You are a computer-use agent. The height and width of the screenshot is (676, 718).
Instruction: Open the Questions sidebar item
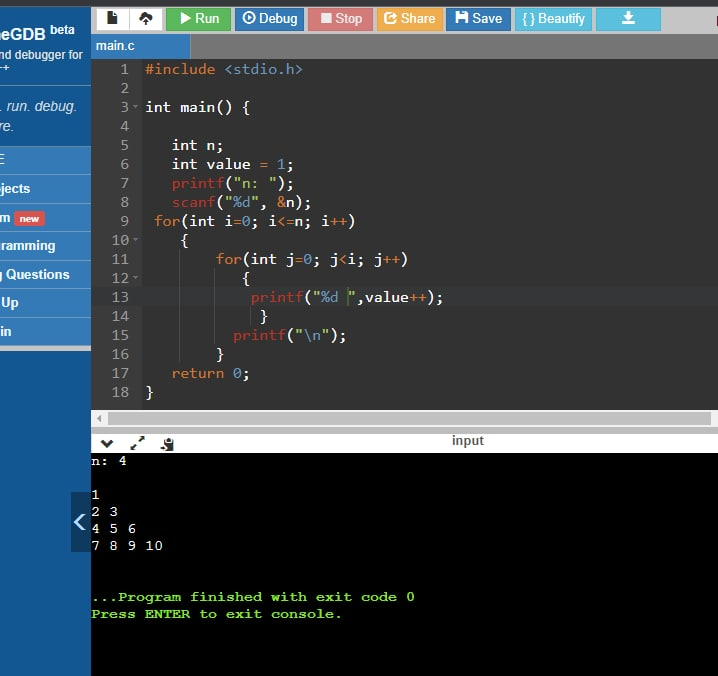pos(45,274)
